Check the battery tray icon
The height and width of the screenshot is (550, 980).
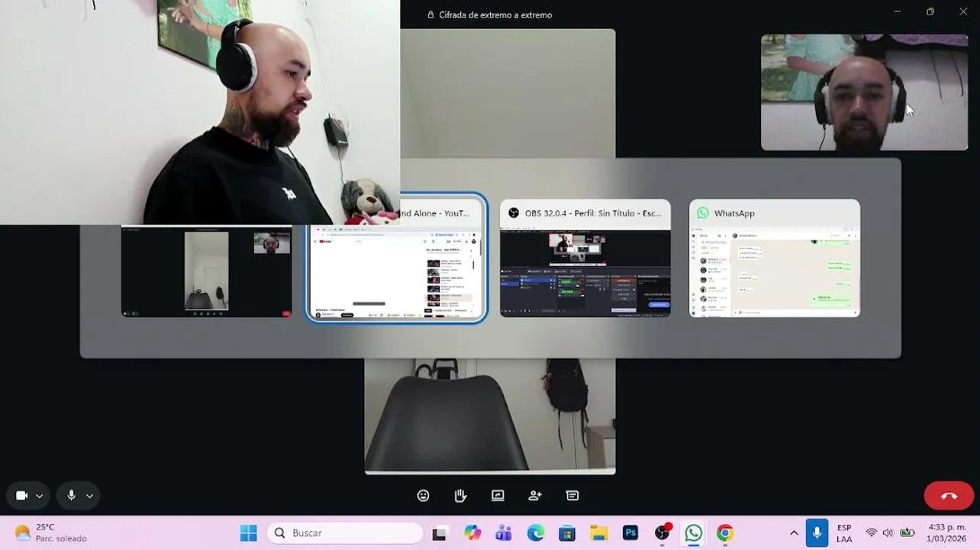(x=907, y=533)
